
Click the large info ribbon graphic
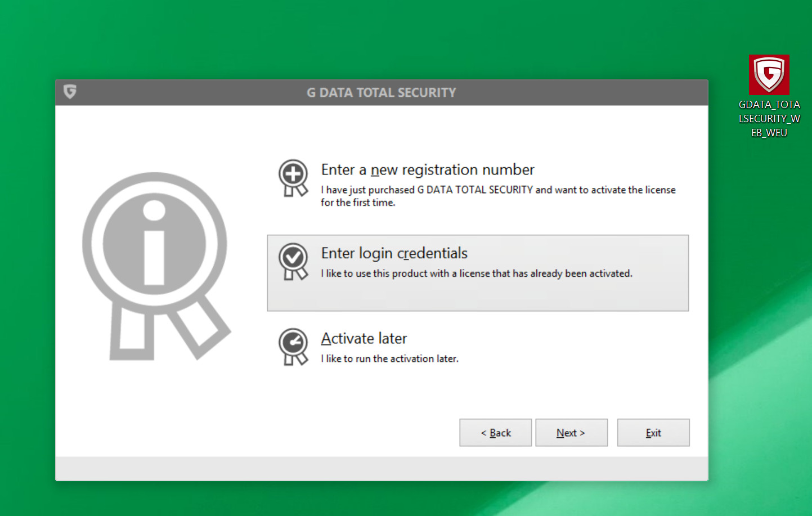tap(155, 266)
